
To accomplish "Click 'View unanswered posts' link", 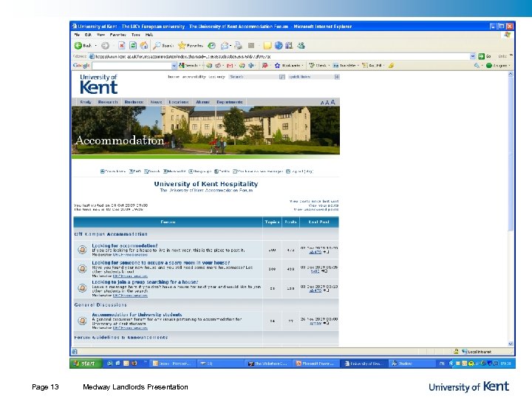I will point(316,209).
